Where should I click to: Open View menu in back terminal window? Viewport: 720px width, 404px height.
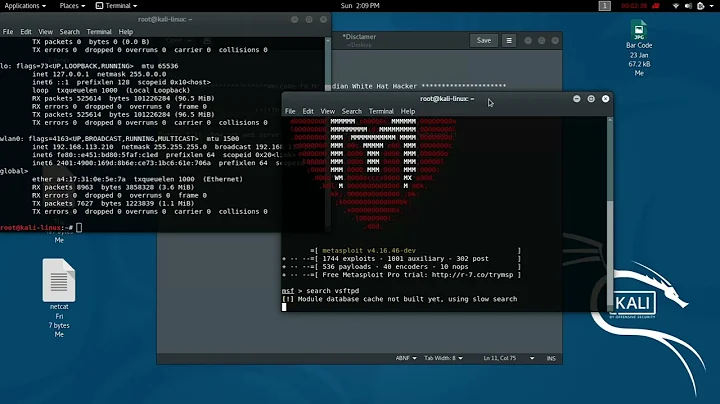tap(45, 32)
